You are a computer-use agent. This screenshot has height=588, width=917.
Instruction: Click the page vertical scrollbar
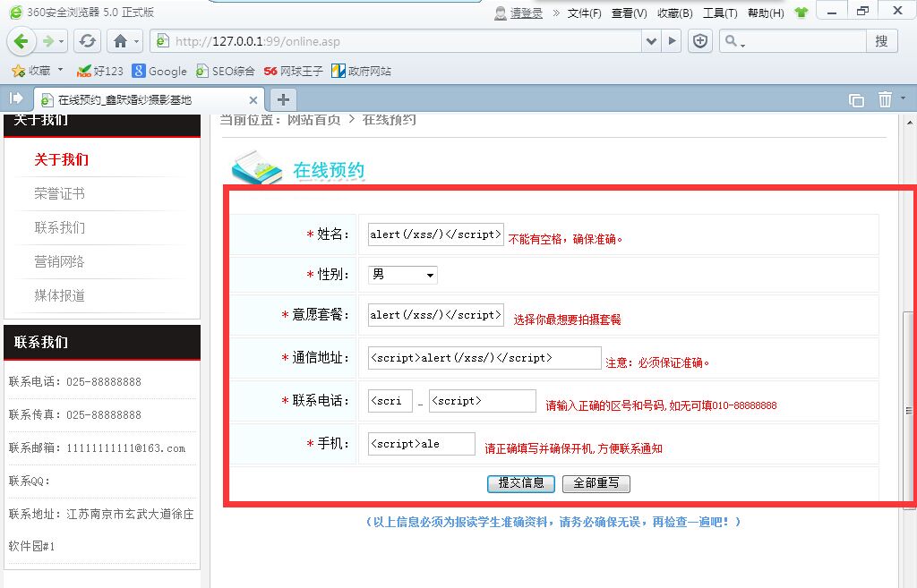pyautogui.click(x=908, y=409)
